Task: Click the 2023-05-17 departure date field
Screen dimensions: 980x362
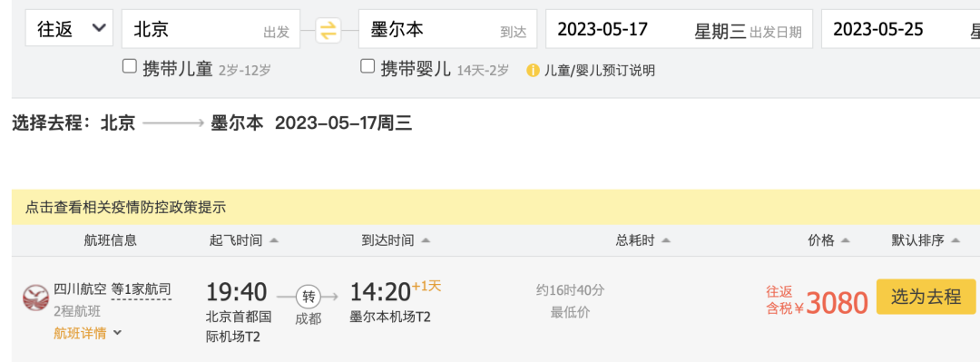Action: pyautogui.click(x=679, y=29)
